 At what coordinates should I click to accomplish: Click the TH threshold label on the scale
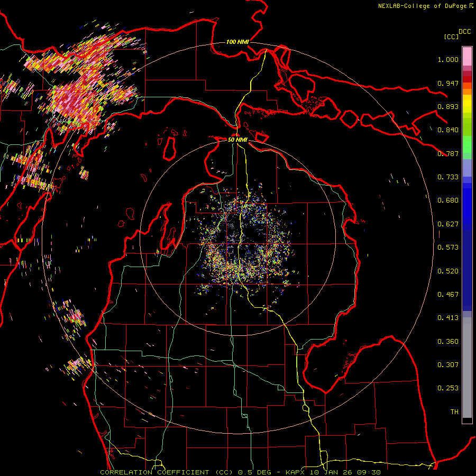[454, 412]
